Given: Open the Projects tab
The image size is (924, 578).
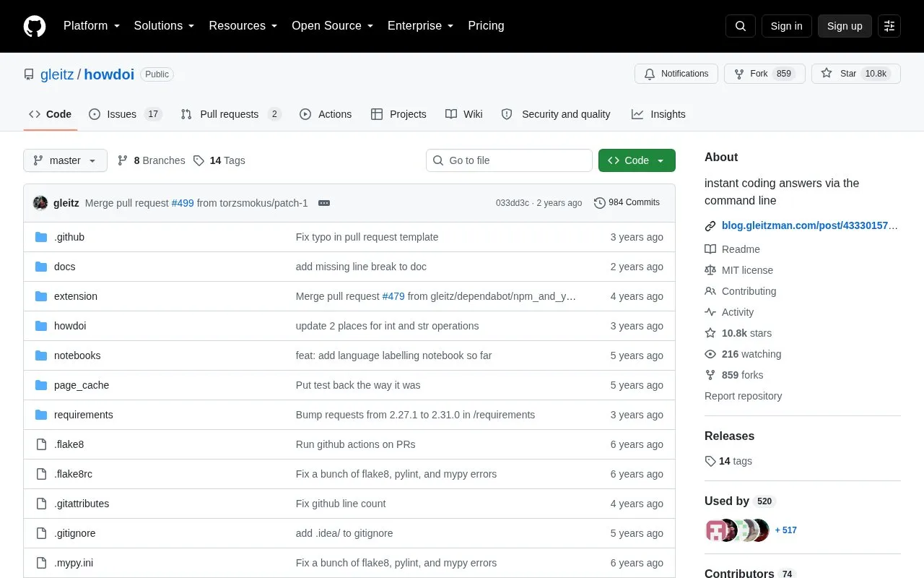Looking at the screenshot, I should coord(398,114).
